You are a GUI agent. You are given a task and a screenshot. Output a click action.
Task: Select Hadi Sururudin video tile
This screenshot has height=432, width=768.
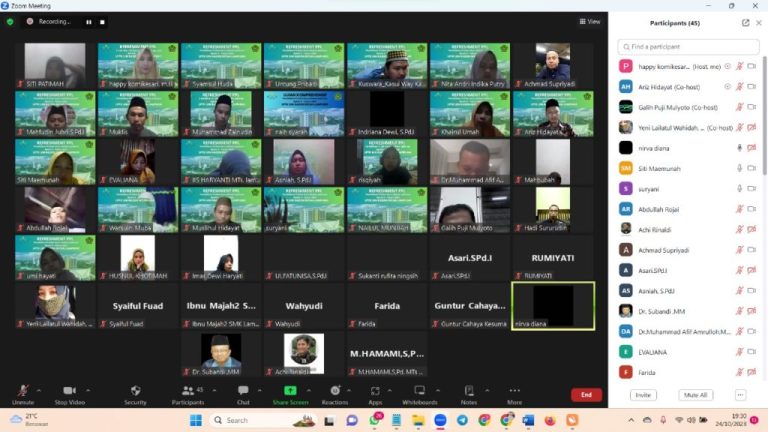tap(553, 210)
